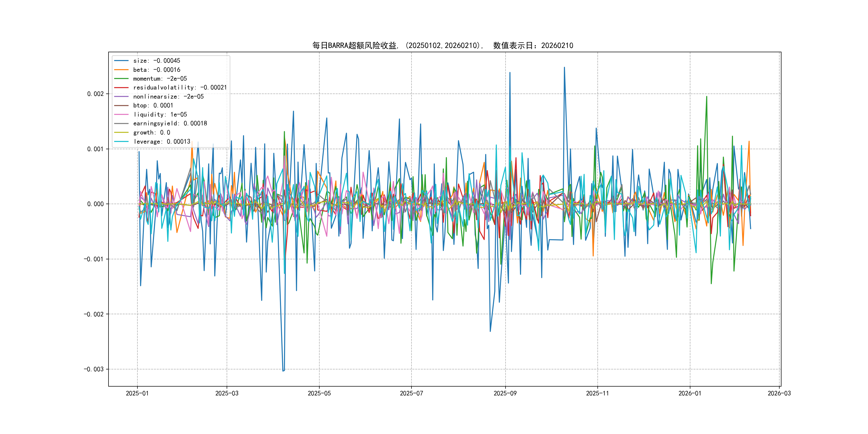
Task: Click the nonlinearsize legend entry text
Action: (168, 97)
